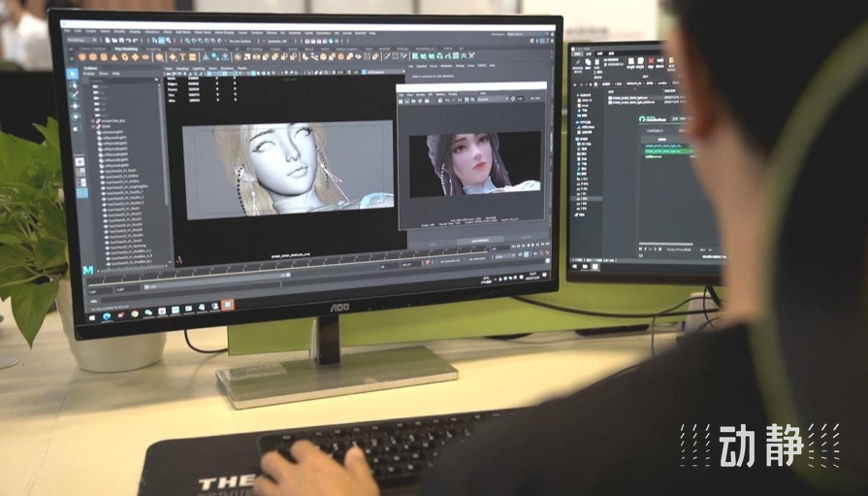Toggle select by object type mode
This screenshot has height=496, width=868.
click(162, 41)
